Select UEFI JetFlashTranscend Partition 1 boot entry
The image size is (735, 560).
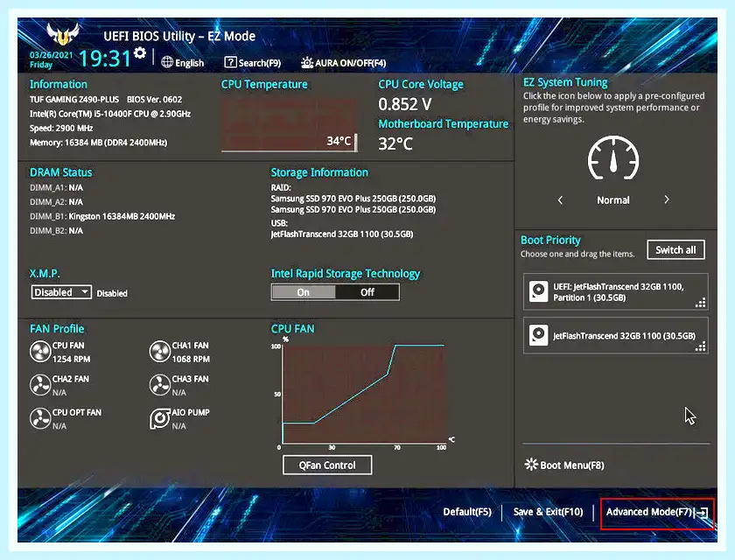(x=615, y=291)
